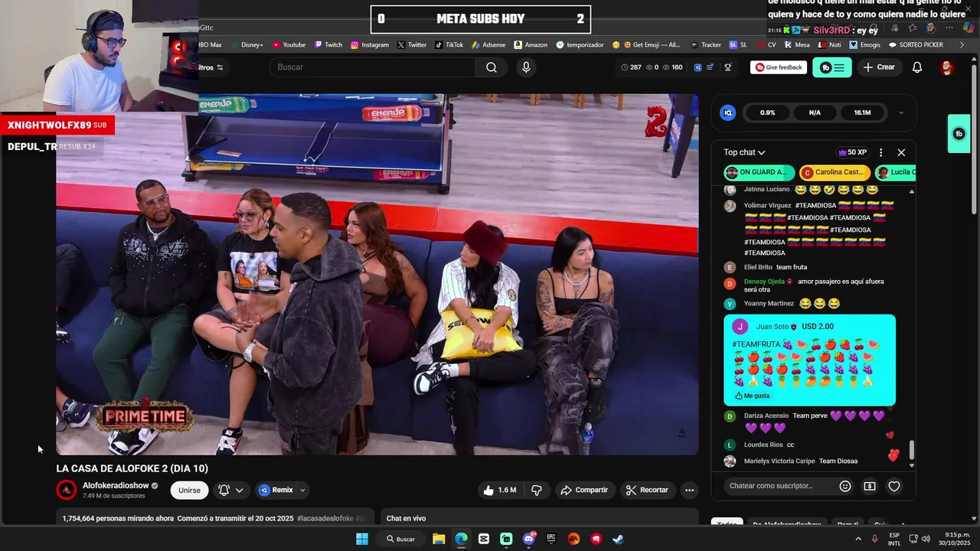Click the live chat vertical scrollbar
Viewport: 980px width, 551px height.
[911, 450]
